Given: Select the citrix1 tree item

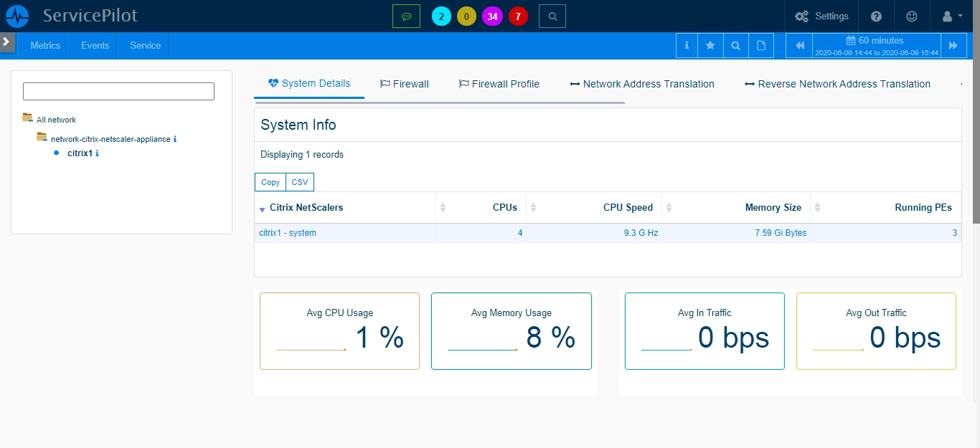Looking at the screenshot, I should coord(80,153).
